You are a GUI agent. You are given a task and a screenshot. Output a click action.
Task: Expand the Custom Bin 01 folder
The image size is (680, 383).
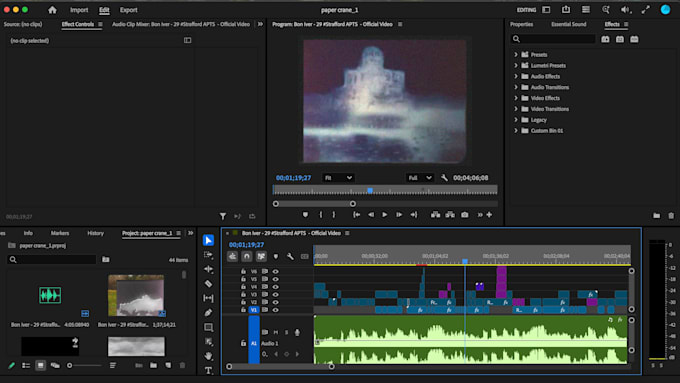516,131
